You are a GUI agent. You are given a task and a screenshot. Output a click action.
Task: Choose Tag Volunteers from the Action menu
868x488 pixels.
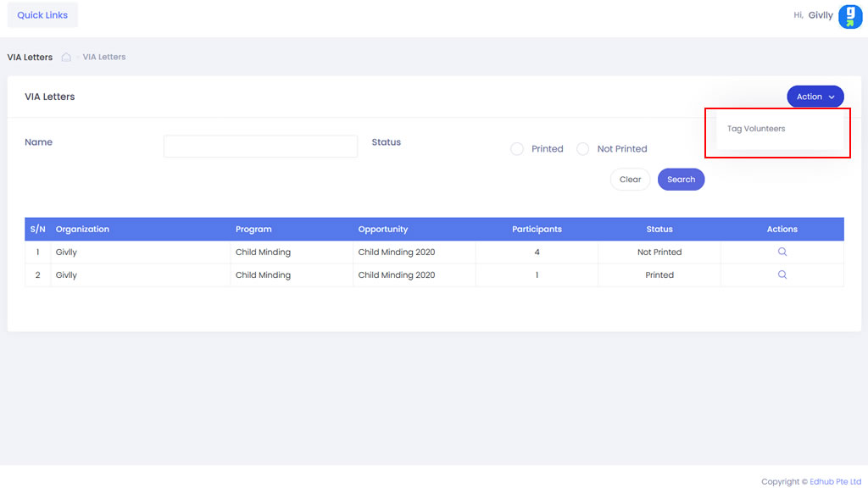[756, 129]
